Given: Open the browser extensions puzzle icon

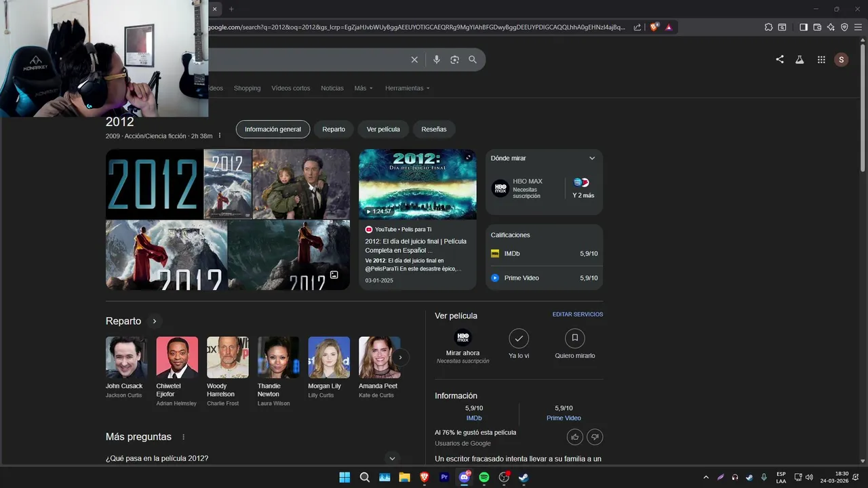Looking at the screenshot, I should pos(768,27).
